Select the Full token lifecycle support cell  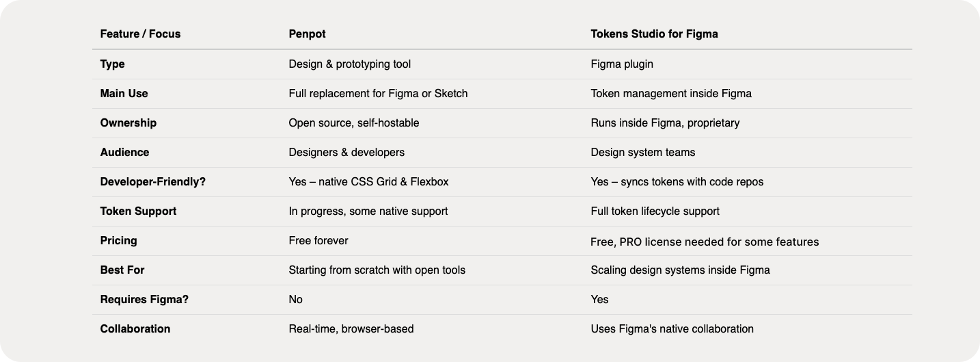(655, 211)
